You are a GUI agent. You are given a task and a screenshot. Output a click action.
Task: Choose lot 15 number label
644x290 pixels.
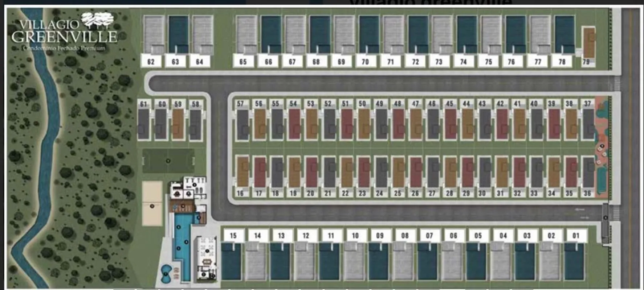[233, 236]
